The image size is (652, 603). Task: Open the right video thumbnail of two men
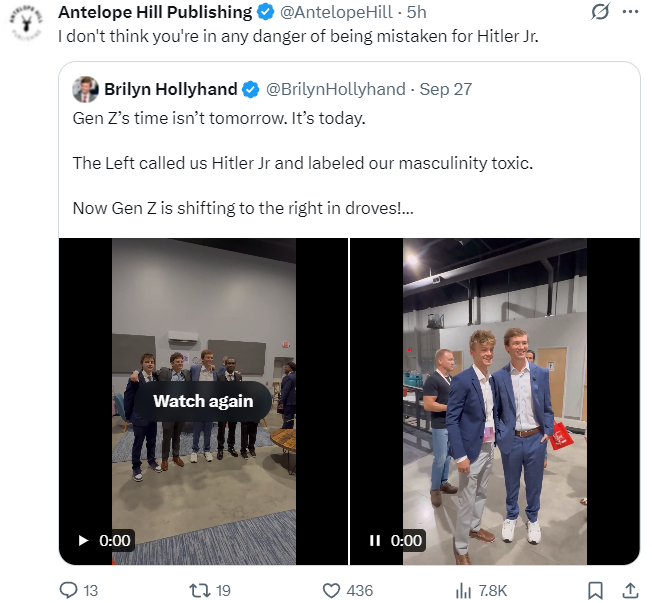[495, 400]
